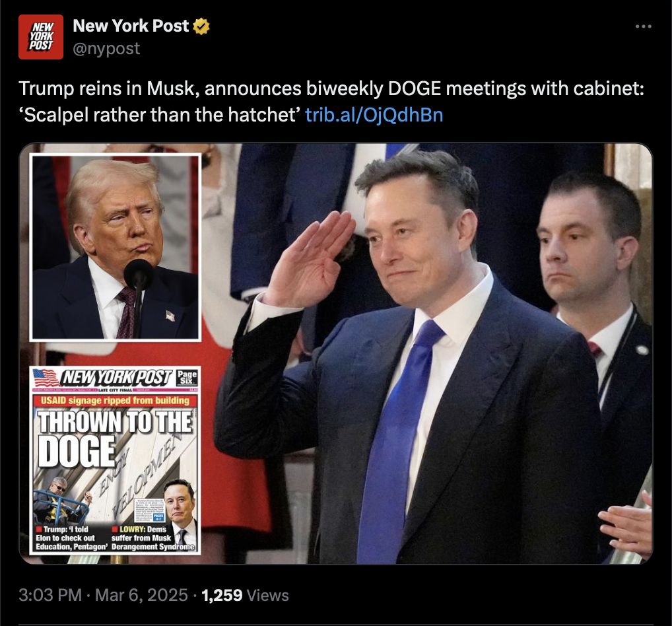The height and width of the screenshot is (626, 672).
Task: Select the THROWN TO THE DOGE headline
Action: coord(114,438)
